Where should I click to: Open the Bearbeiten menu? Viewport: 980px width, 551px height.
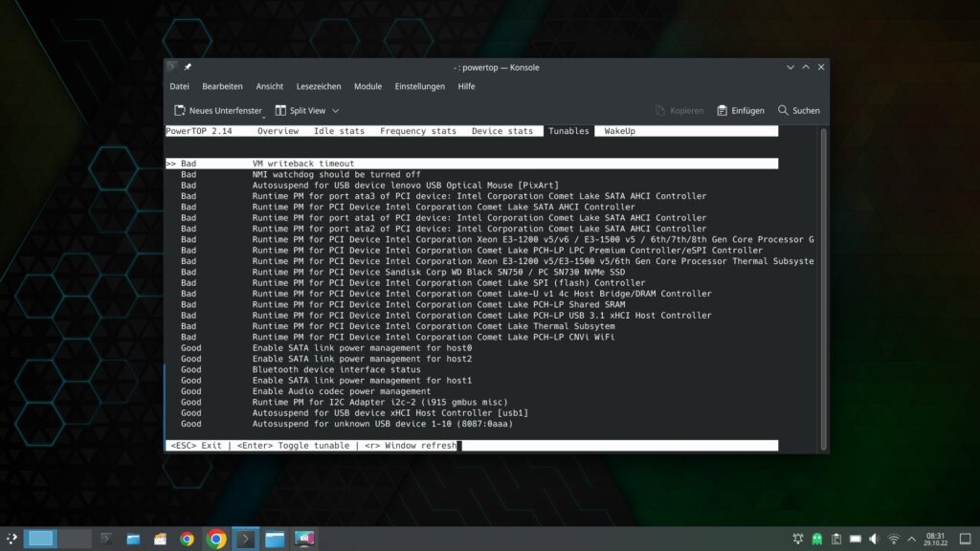[222, 86]
